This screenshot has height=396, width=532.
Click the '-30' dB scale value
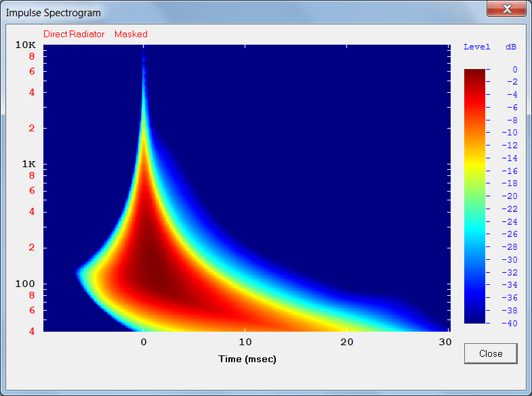coord(510,260)
